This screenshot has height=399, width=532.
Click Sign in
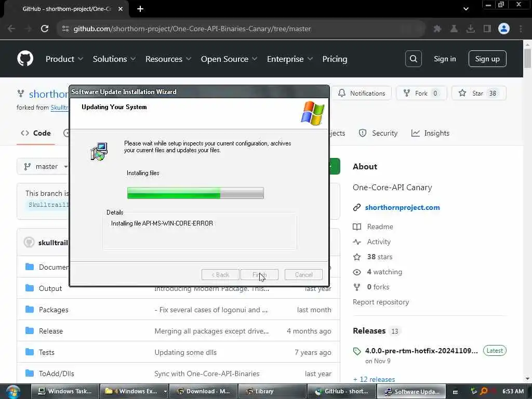click(445, 59)
